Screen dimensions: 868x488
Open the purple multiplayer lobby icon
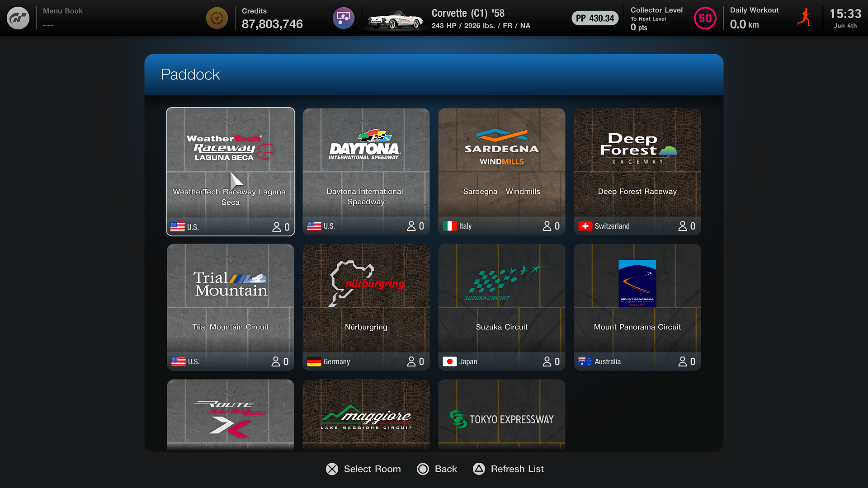coord(344,18)
